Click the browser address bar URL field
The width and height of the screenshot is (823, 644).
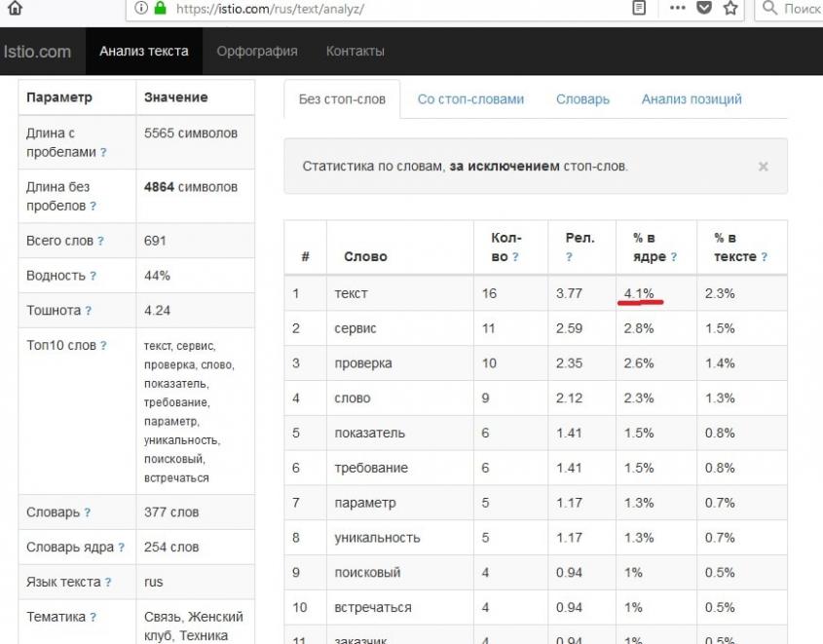(x=390, y=9)
